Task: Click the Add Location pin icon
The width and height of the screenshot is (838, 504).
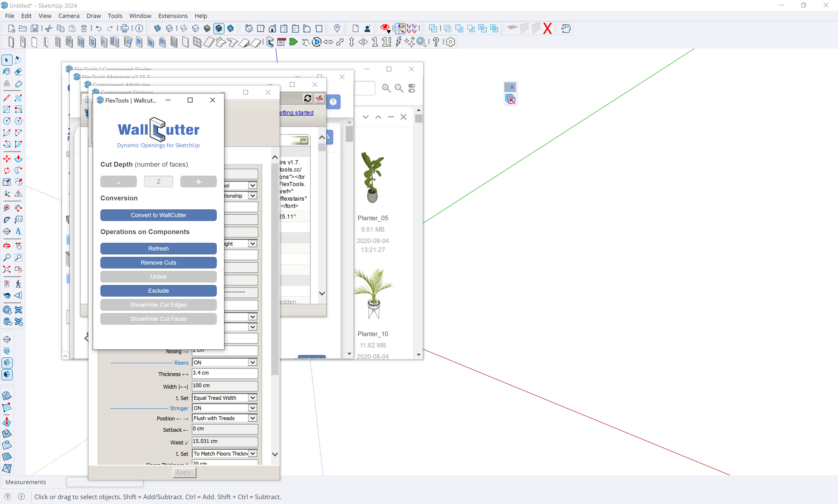Action: click(337, 29)
